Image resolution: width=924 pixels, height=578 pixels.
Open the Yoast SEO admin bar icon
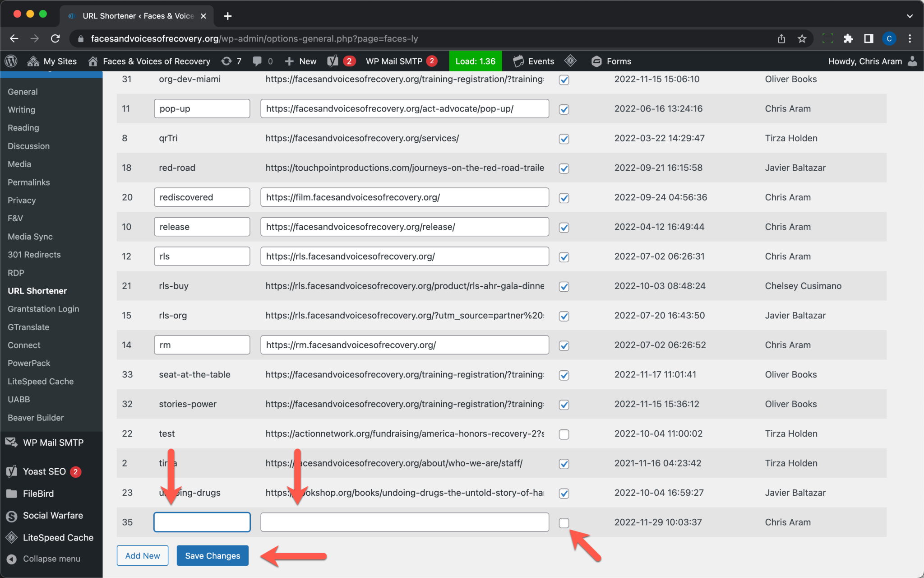pyautogui.click(x=333, y=61)
